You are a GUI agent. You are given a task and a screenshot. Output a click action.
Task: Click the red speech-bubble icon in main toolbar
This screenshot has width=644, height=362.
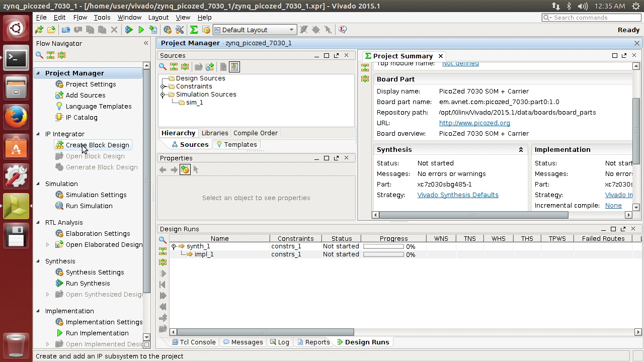click(343, 30)
